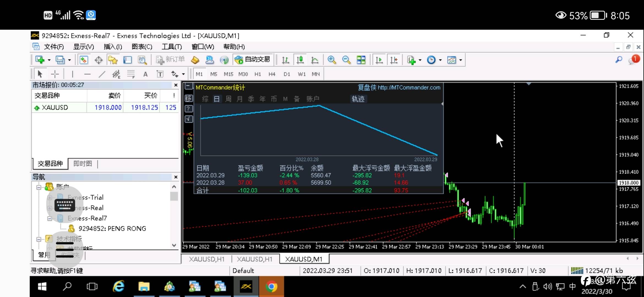Open the 图表(C) menu
The height and width of the screenshot is (297, 644).
click(142, 47)
